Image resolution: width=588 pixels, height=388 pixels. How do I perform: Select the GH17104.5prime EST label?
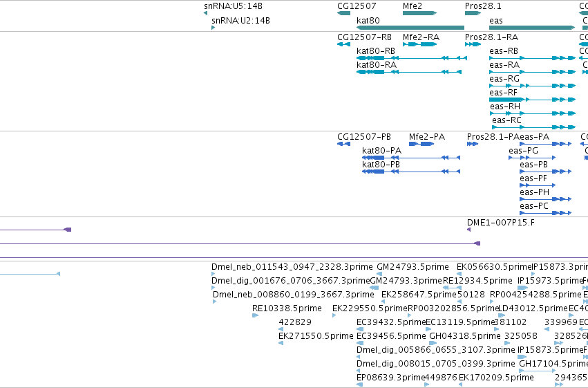pyautogui.click(x=554, y=364)
